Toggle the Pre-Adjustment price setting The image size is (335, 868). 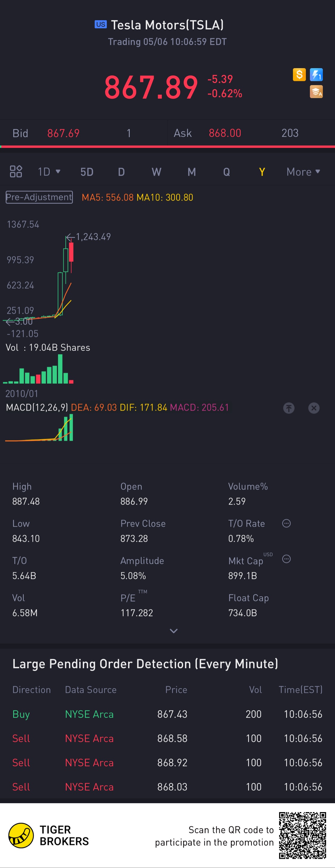pos(39,197)
